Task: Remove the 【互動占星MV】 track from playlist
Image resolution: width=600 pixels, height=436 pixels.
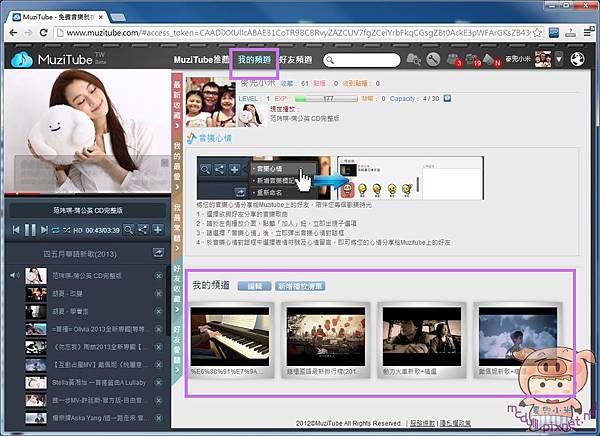Action: (x=158, y=365)
